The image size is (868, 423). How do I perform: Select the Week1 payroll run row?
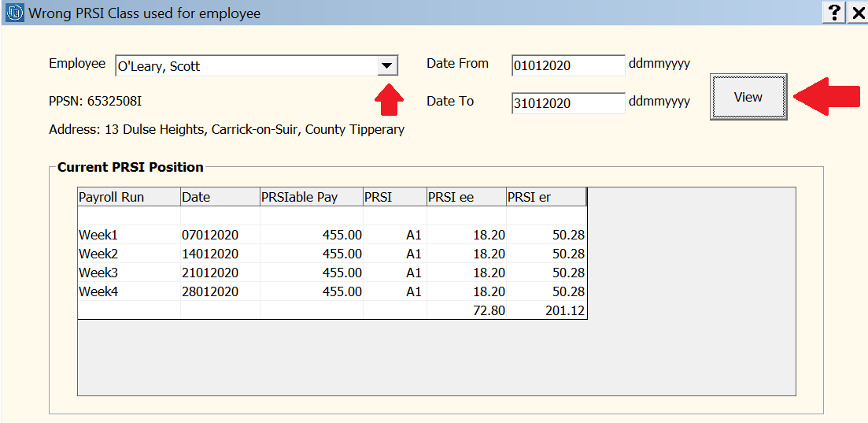coord(332,235)
